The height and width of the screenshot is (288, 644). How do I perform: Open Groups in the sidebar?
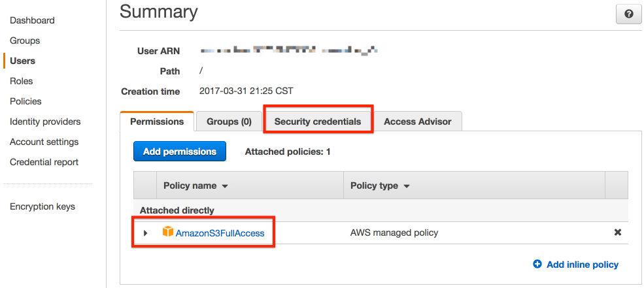click(x=25, y=40)
